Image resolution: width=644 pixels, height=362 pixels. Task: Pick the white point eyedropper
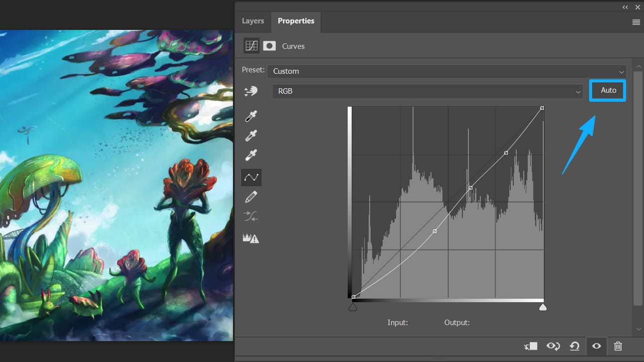point(251,155)
